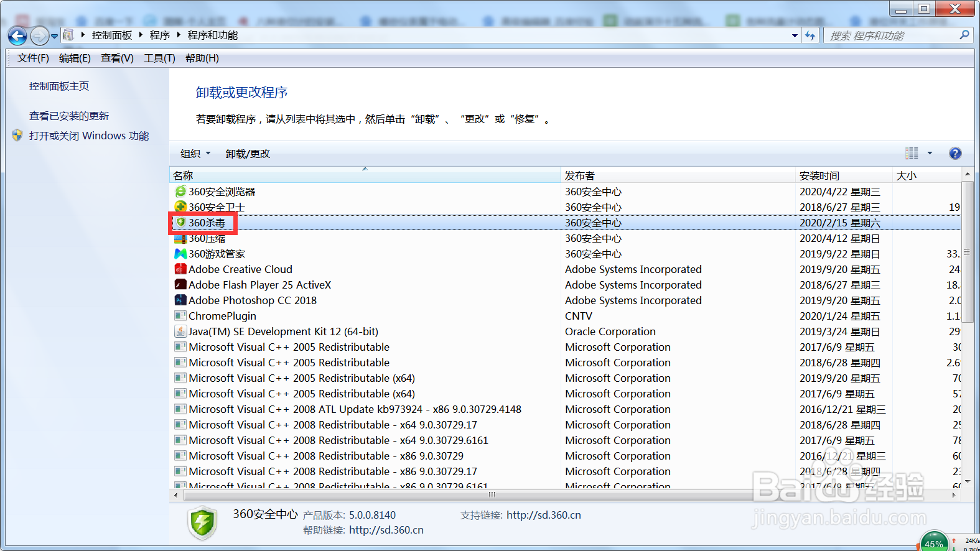Select the 360杀毒 shield icon
980x551 pixels.
181,222
